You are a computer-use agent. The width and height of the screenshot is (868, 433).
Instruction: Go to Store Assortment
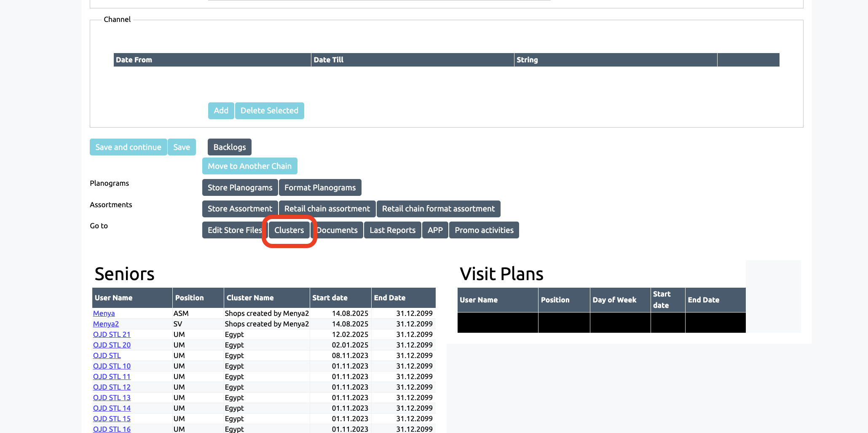(240, 209)
